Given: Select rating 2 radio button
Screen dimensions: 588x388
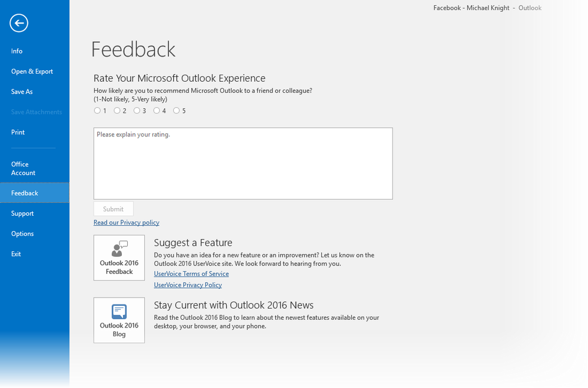Looking at the screenshot, I should tap(117, 111).
